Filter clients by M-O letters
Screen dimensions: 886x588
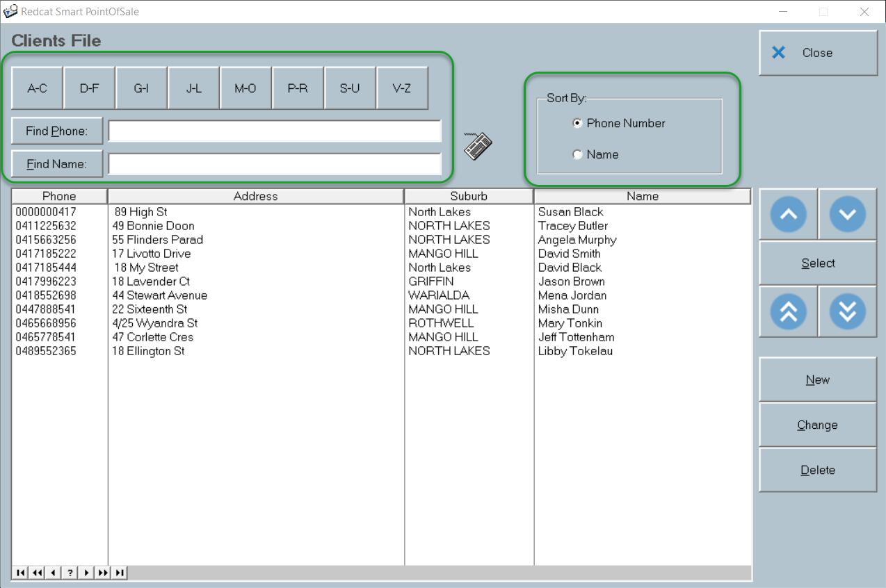click(245, 88)
